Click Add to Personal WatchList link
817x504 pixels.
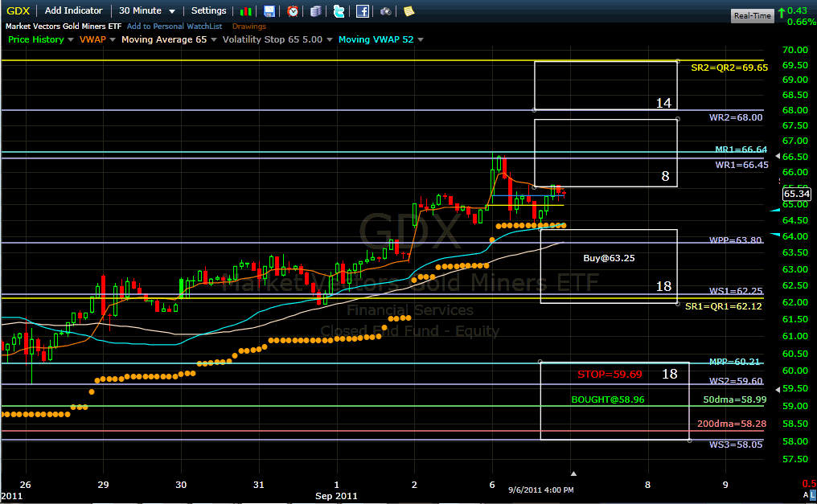click(x=176, y=27)
